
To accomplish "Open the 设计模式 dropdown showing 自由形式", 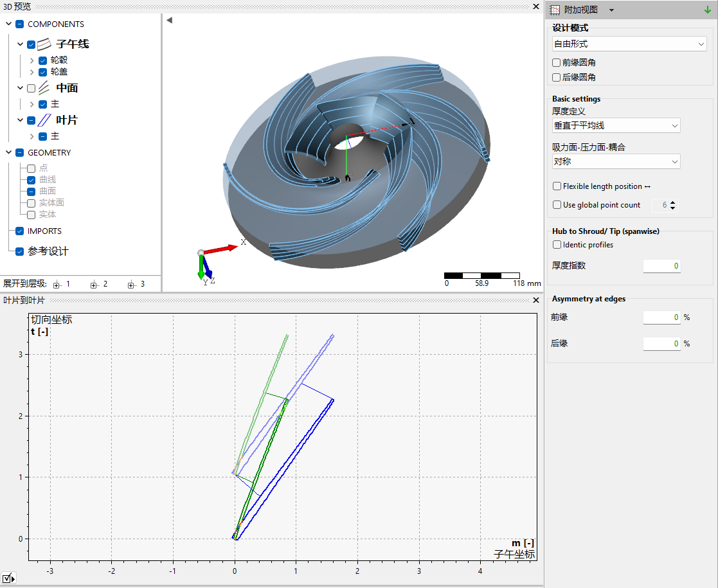I will (x=629, y=44).
